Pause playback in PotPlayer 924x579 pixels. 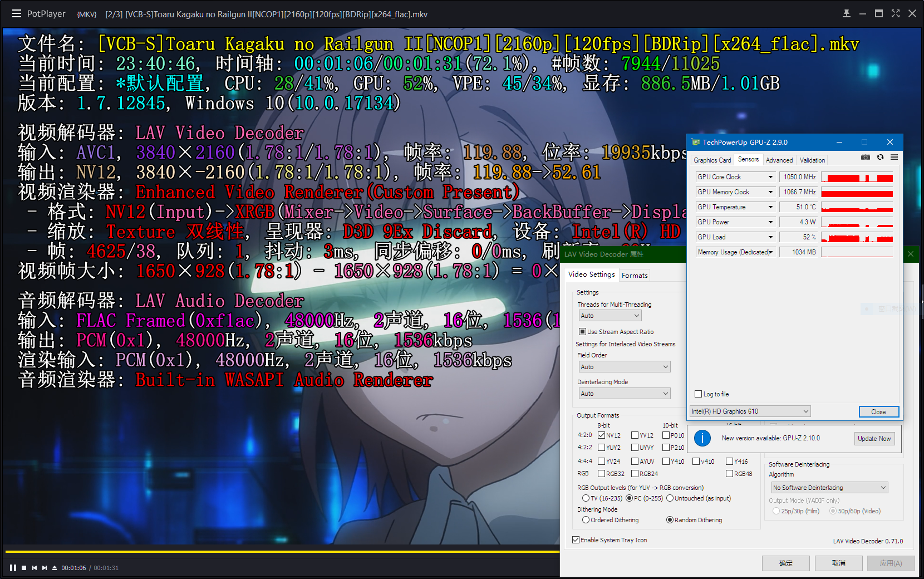coord(13,568)
